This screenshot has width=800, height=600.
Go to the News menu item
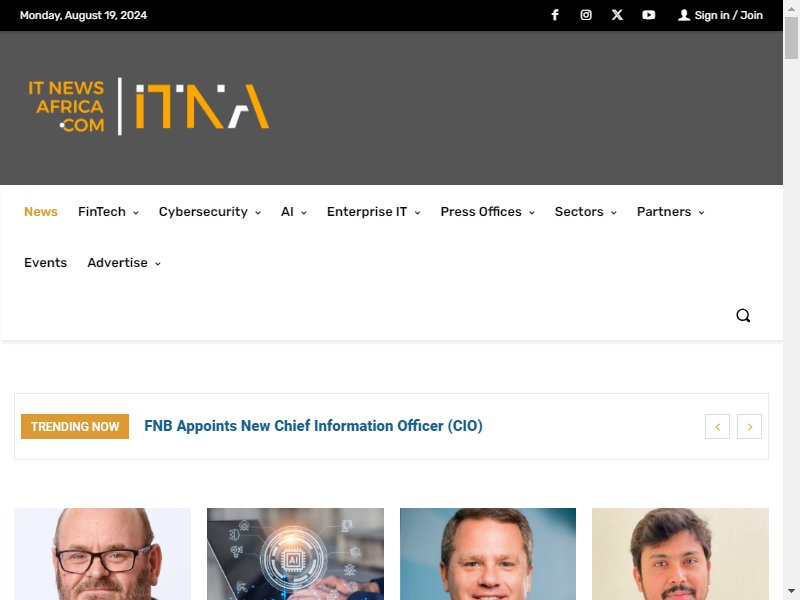tap(41, 212)
